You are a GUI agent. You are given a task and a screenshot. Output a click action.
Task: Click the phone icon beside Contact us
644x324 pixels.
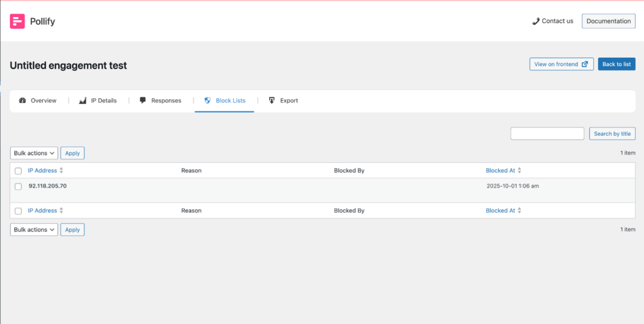pos(536,21)
